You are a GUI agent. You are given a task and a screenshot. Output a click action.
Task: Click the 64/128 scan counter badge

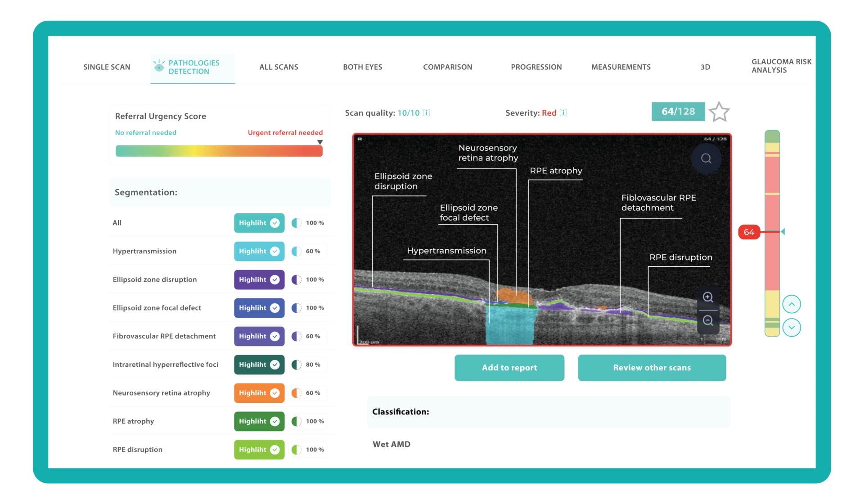(678, 111)
